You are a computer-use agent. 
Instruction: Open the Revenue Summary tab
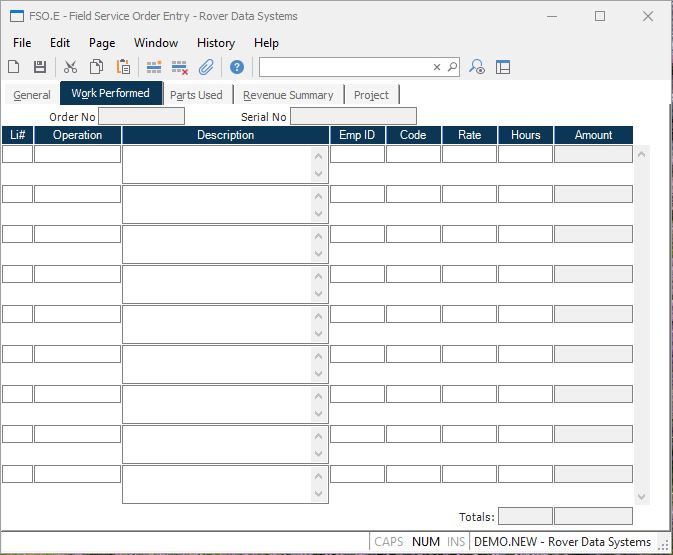point(288,95)
